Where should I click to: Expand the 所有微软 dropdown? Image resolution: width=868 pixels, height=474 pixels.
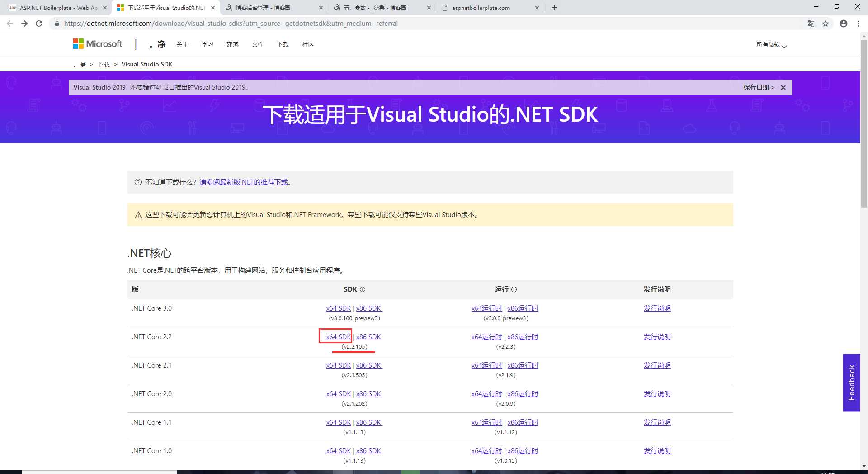(x=771, y=44)
